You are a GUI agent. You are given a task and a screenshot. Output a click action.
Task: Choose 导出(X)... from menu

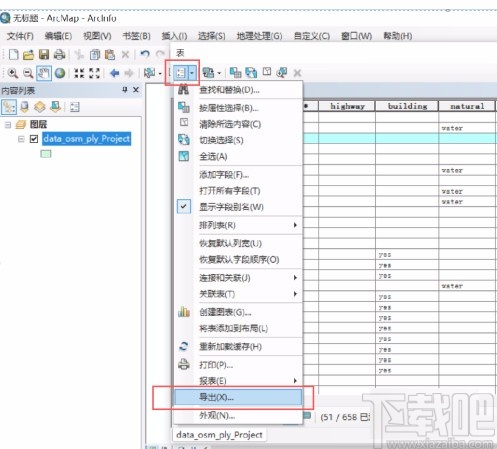[238, 397]
